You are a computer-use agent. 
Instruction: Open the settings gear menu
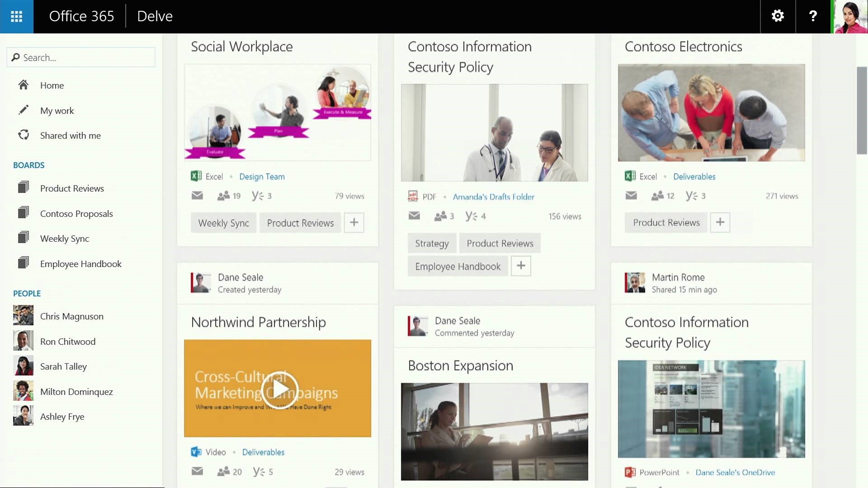778,16
